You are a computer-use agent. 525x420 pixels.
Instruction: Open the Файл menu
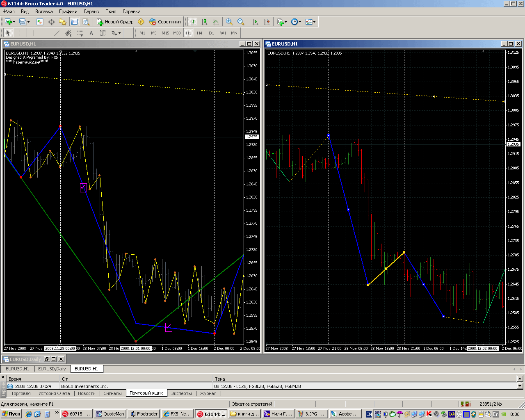[9, 11]
